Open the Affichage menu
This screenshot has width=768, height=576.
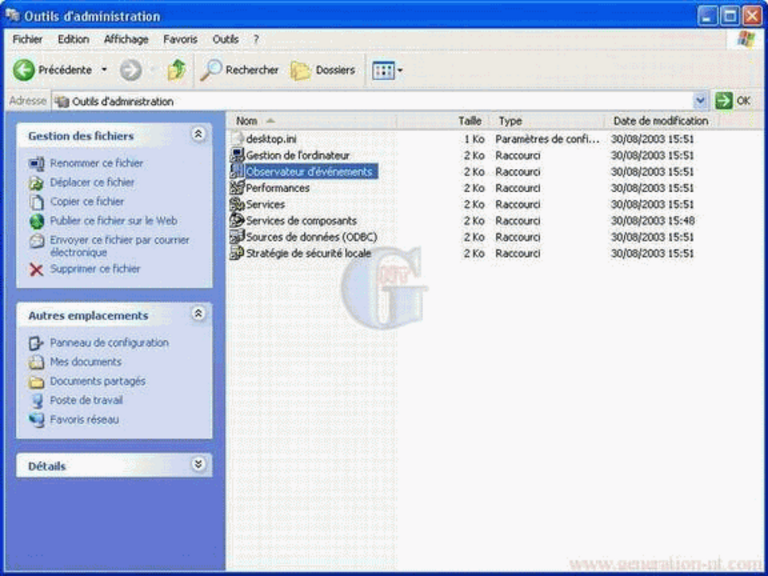pos(126,39)
